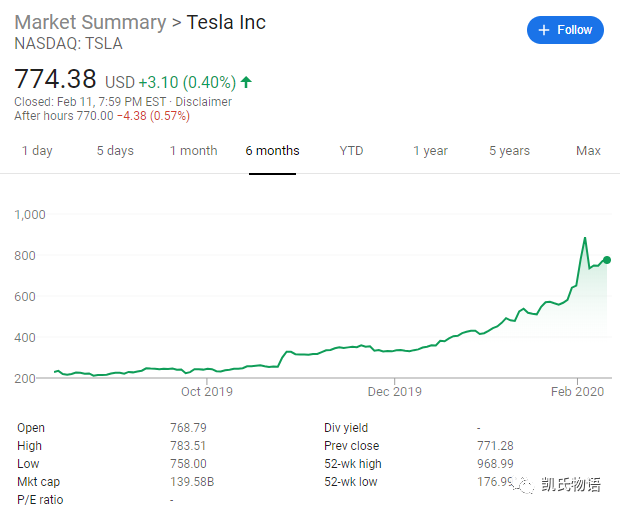Click the 774.38 stock price
Image resolution: width=620 pixels, height=511 pixels.
click(x=56, y=79)
